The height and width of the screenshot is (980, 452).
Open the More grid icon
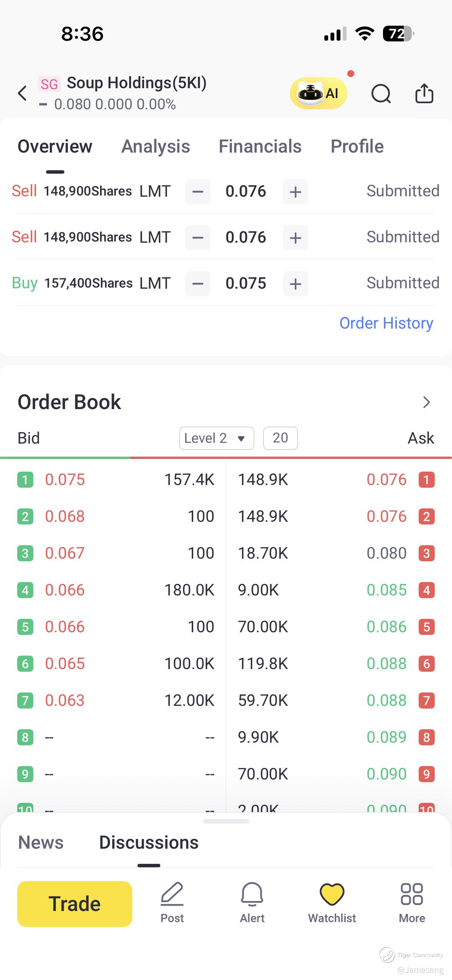point(412,902)
